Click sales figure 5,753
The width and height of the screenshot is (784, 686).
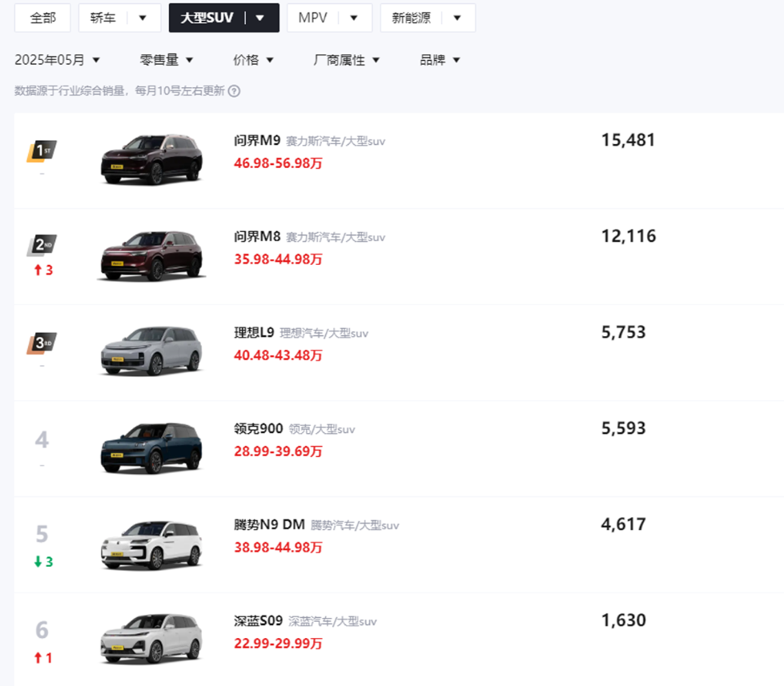click(x=624, y=332)
